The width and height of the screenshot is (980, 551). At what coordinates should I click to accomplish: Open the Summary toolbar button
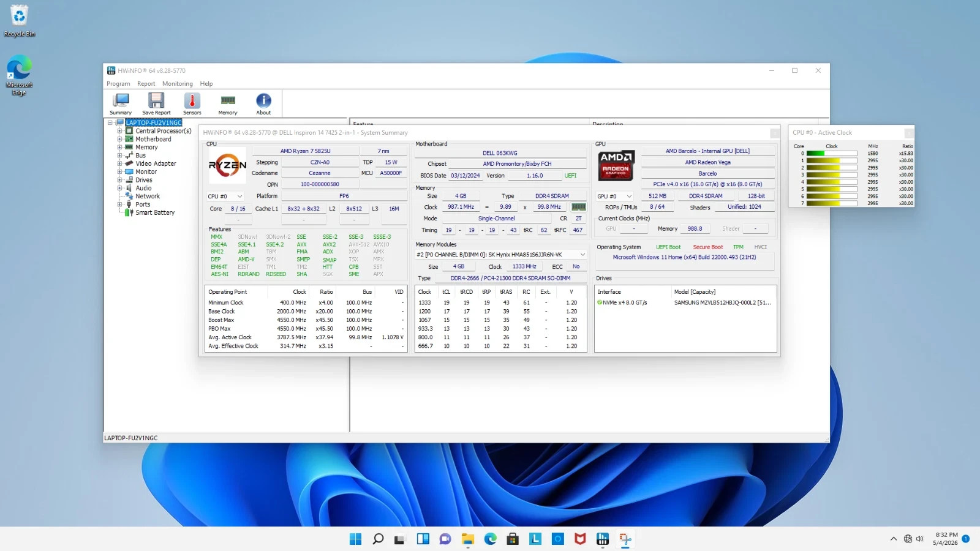[121, 103]
